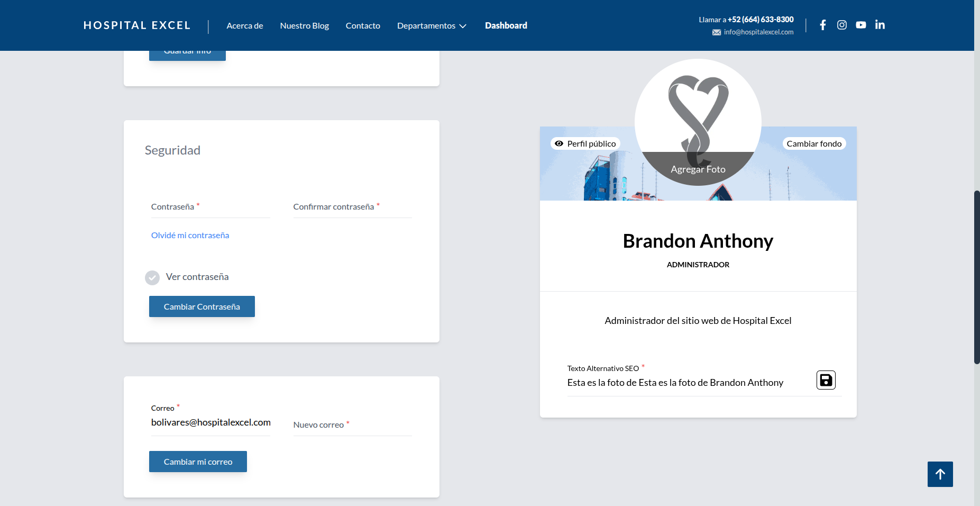Click the page vertical scrollbar thumb
Screen dimensions: 980x506
976,277
